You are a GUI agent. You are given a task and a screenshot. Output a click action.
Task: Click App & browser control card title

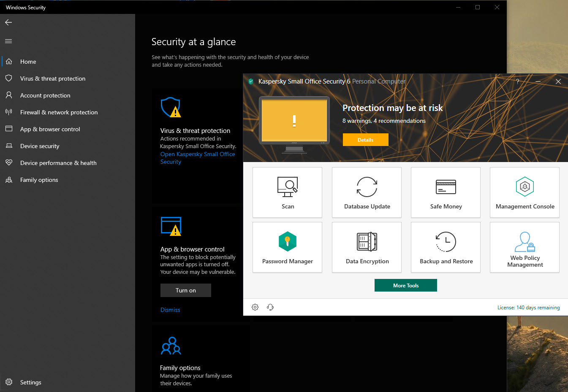point(192,249)
